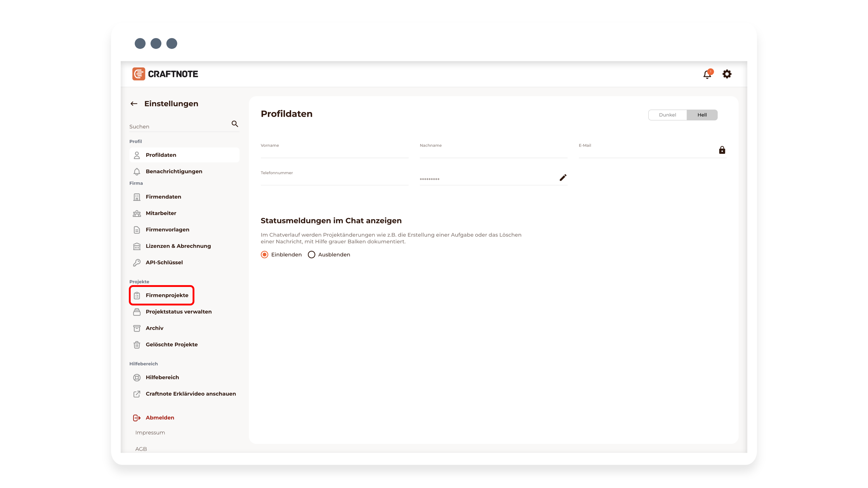Click the Abmelden logout icon
Screen dimensions: 868x488
coord(137,418)
